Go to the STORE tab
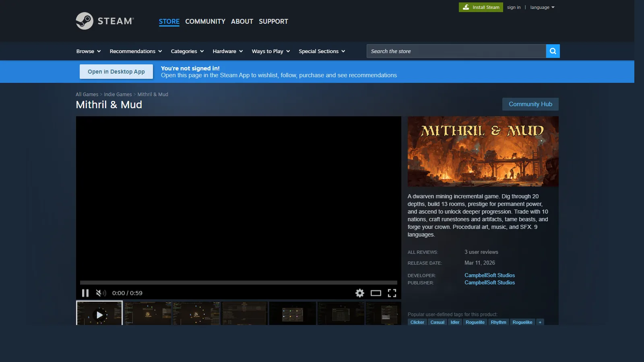 click(169, 21)
